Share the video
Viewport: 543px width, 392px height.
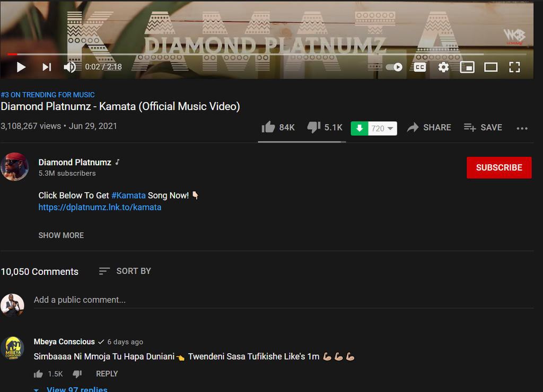[x=428, y=128]
